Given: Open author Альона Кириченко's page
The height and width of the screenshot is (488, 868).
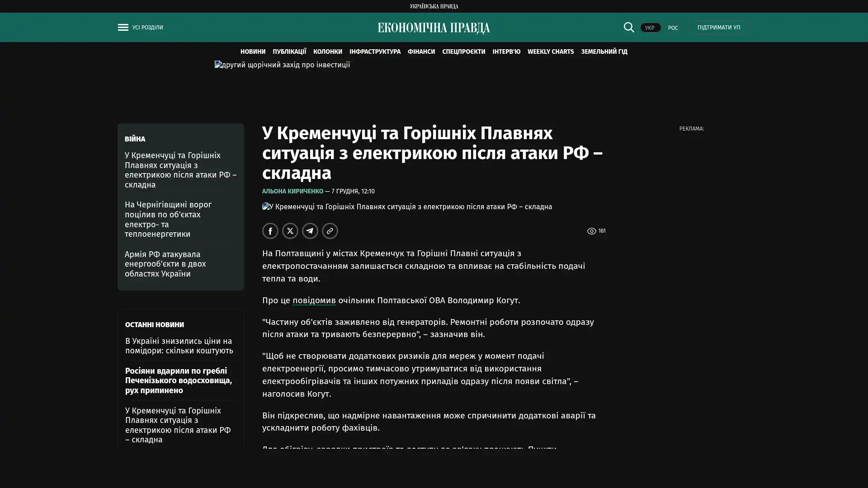Looking at the screenshot, I should point(292,191).
